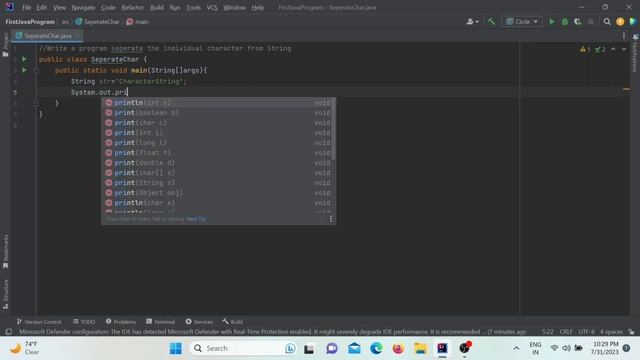
Task: Open the Problems tool window
Action: click(x=121, y=322)
